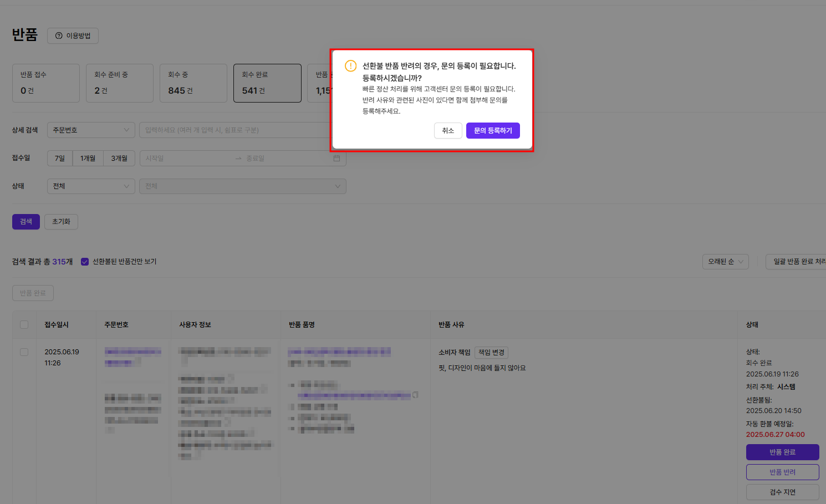The width and height of the screenshot is (826, 504).
Task: Click the 반품 사유 column header
Action: point(451,324)
